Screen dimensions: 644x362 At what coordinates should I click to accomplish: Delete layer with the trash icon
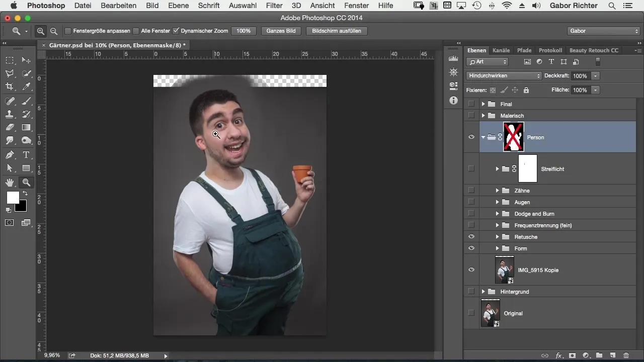tap(626, 355)
